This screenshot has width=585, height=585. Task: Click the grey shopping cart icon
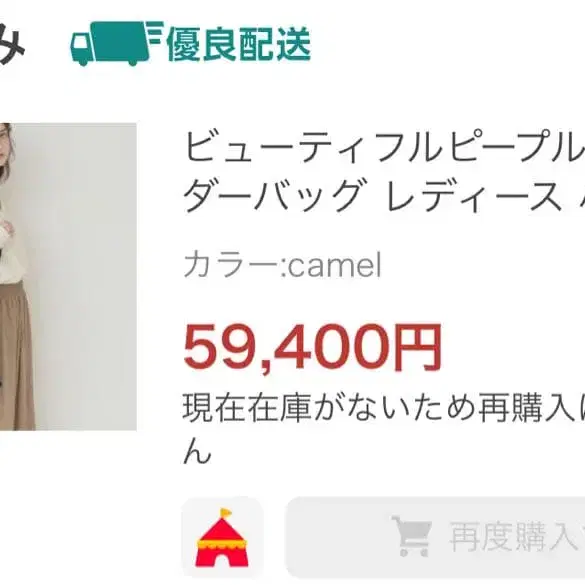(x=412, y=536)
